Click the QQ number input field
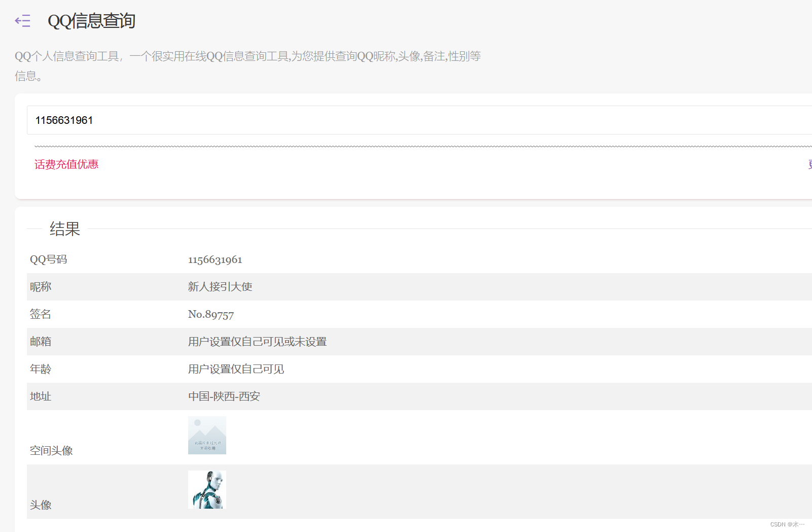Image resolution: width=812 pixels, height=532 pixels. (x=419, y=120)
